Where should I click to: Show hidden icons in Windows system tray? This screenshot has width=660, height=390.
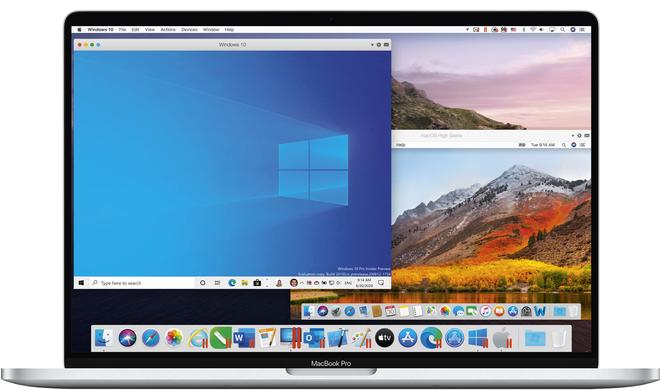click(302, 283)
